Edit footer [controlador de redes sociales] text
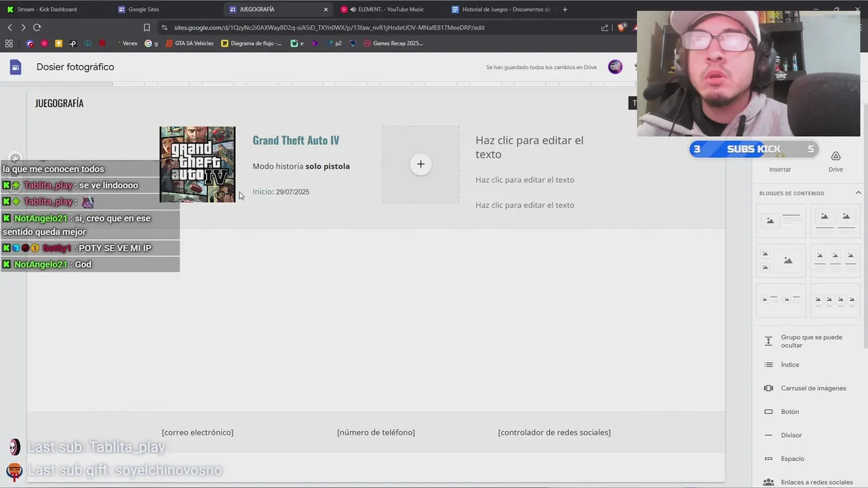Image resolution: width=868 pixels, height=488 pixels. pos(554,432)
